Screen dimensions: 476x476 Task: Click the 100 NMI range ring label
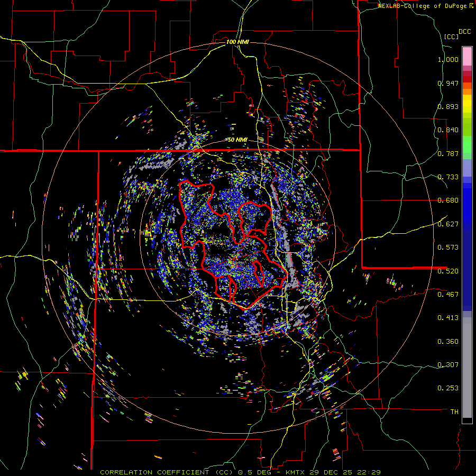(x=237, y=42)
